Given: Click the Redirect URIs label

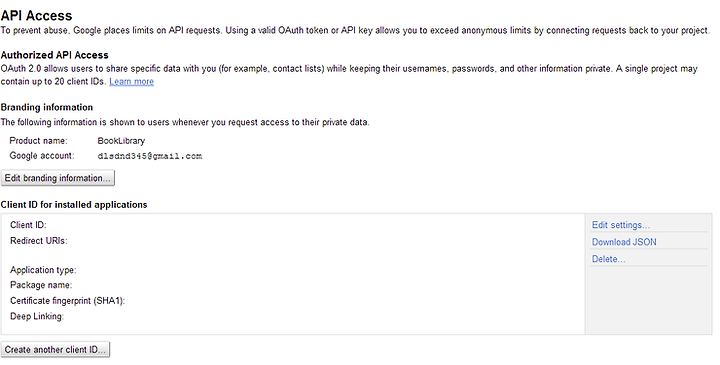Looking at the screenshot, I should point(39,241).
